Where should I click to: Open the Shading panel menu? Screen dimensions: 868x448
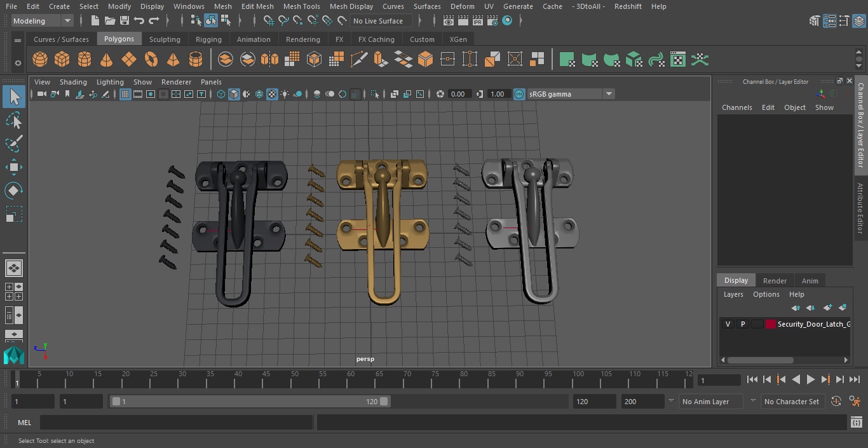coord(73,82)
